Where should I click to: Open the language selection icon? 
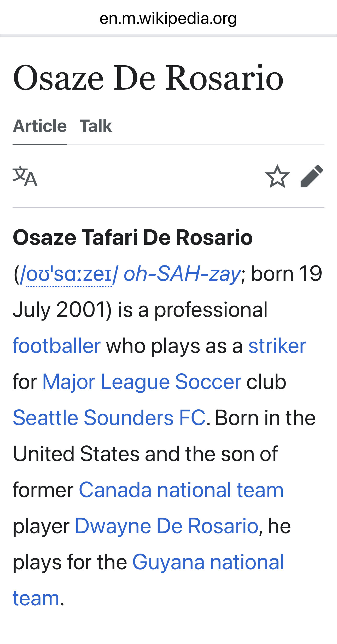pos(25,176)
